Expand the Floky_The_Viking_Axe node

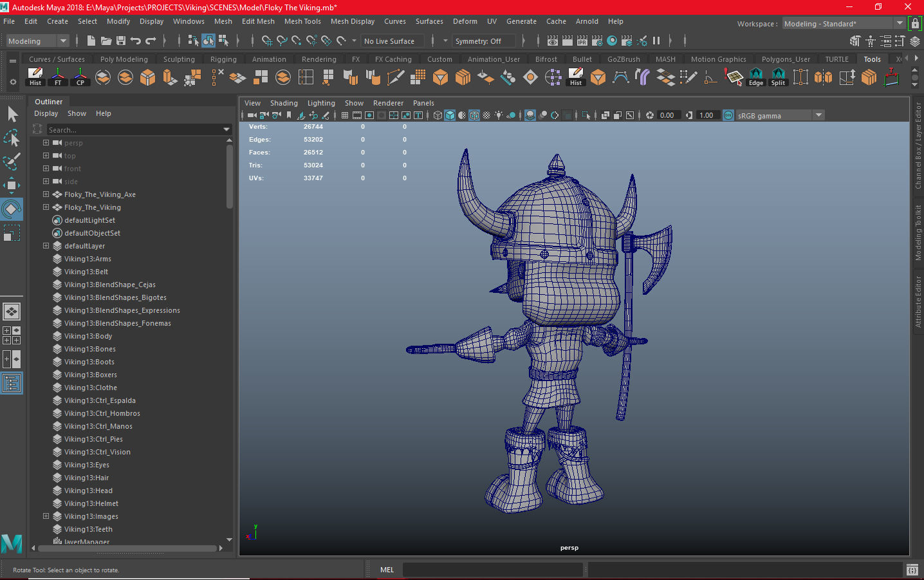[x=46, y=194]
